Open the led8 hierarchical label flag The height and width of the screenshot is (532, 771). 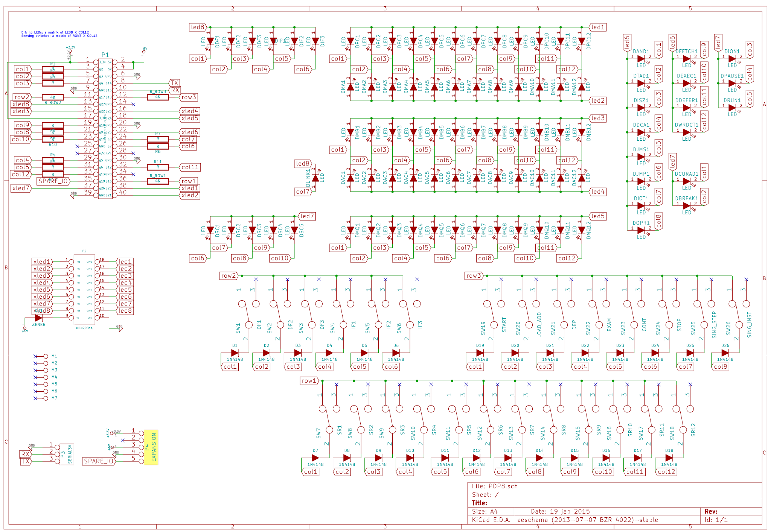tap(197, 27)
